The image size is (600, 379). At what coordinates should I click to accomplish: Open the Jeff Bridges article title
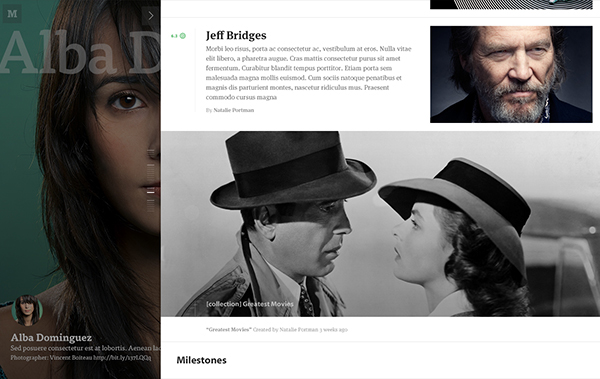pyautogui.click(x=236, y=35)
